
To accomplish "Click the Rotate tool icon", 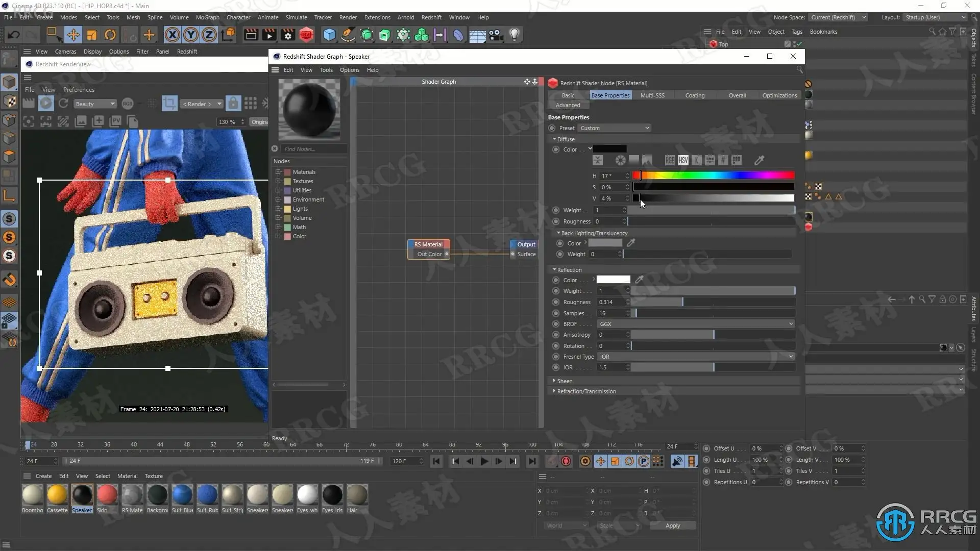I will point(110,35).
